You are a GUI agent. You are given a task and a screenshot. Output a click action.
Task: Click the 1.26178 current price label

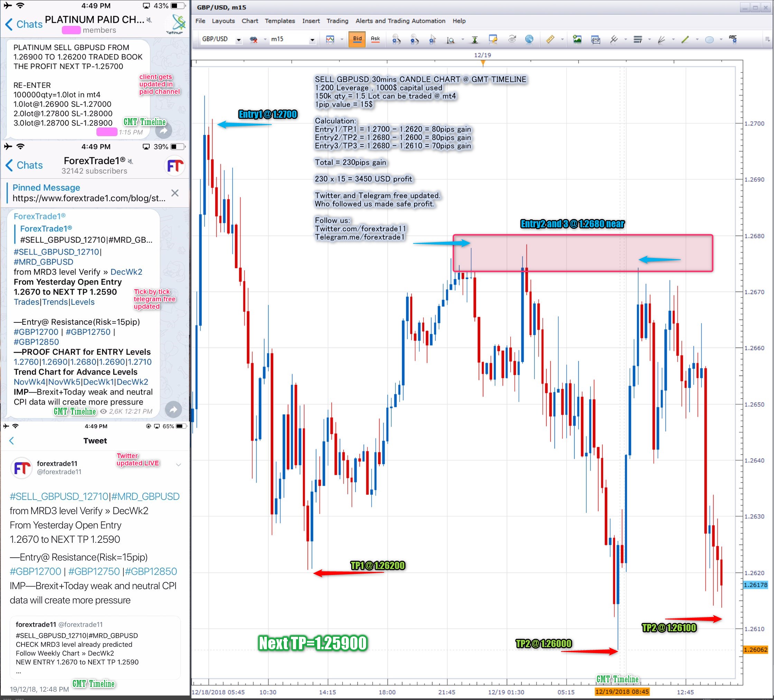click(x=755, y=585)
